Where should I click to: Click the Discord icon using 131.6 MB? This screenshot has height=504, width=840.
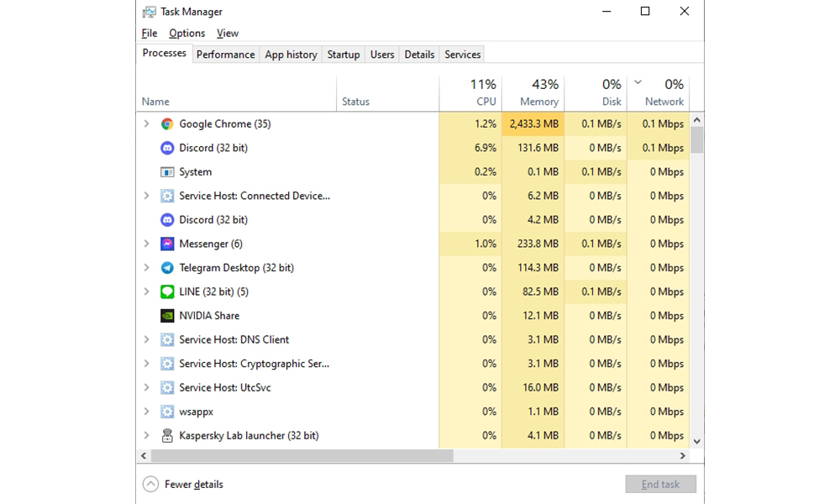(167, 148)
